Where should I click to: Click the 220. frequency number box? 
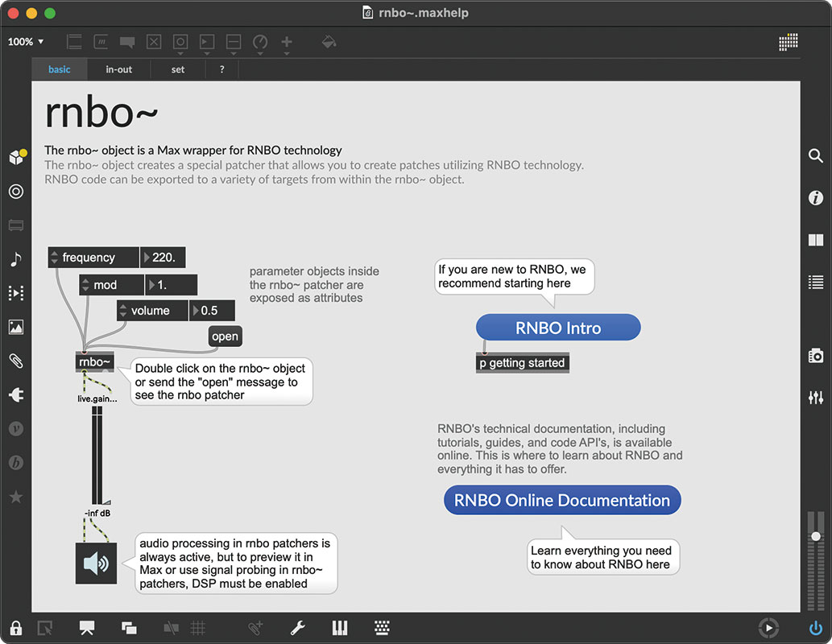point(163,258)
